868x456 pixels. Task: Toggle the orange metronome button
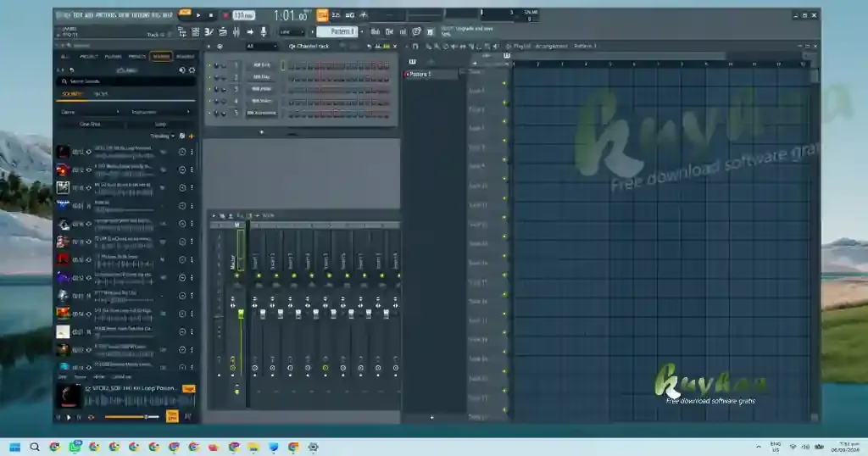point(322,15)
